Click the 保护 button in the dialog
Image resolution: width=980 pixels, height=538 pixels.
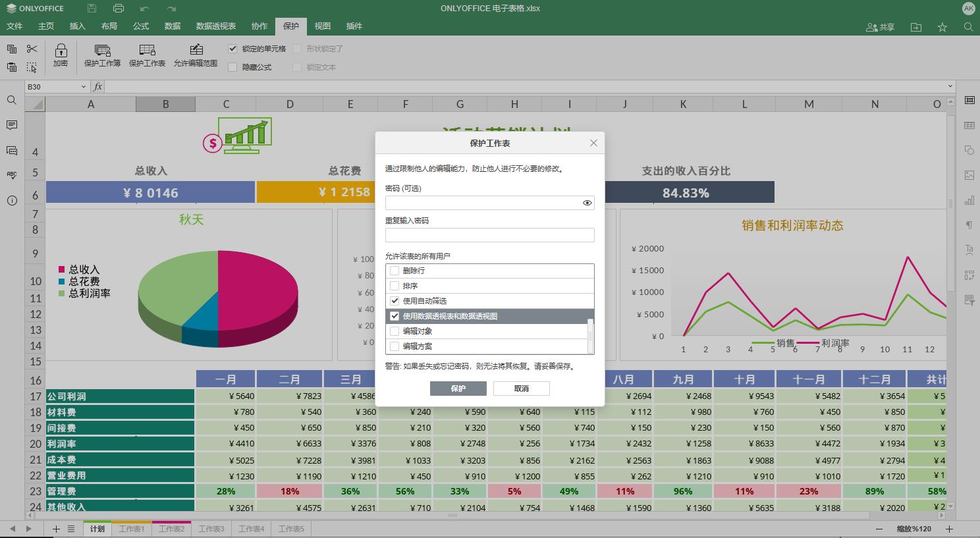tap(458, 389)
